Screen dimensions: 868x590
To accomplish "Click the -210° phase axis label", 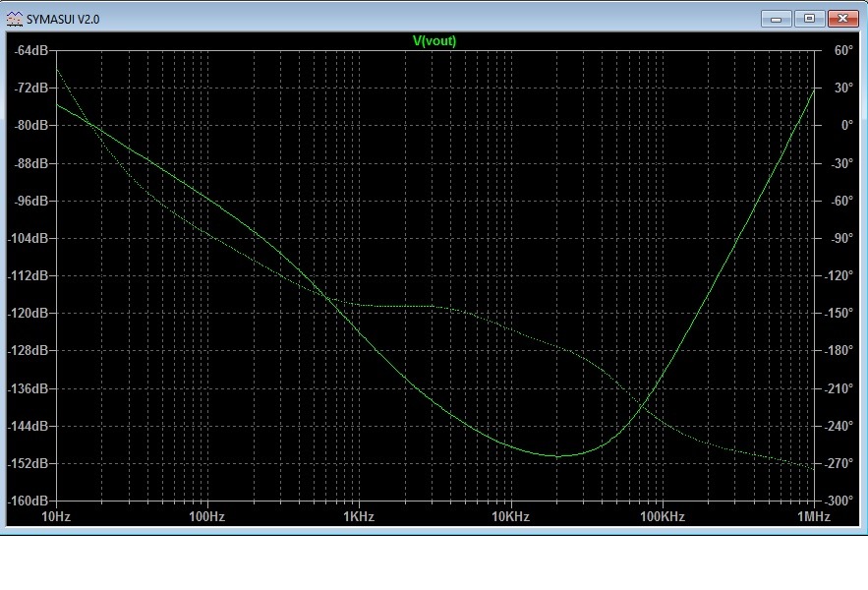I will click(x=839, y=388).
